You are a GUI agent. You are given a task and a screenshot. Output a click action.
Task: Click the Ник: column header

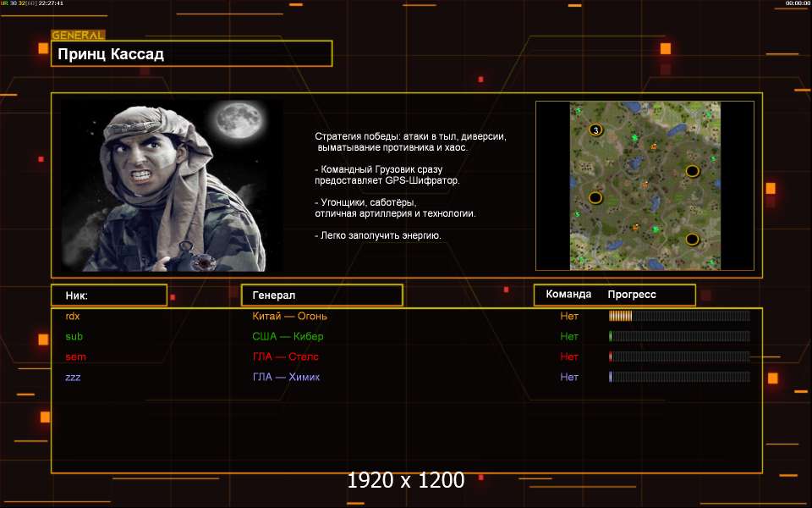coord(108,295)
